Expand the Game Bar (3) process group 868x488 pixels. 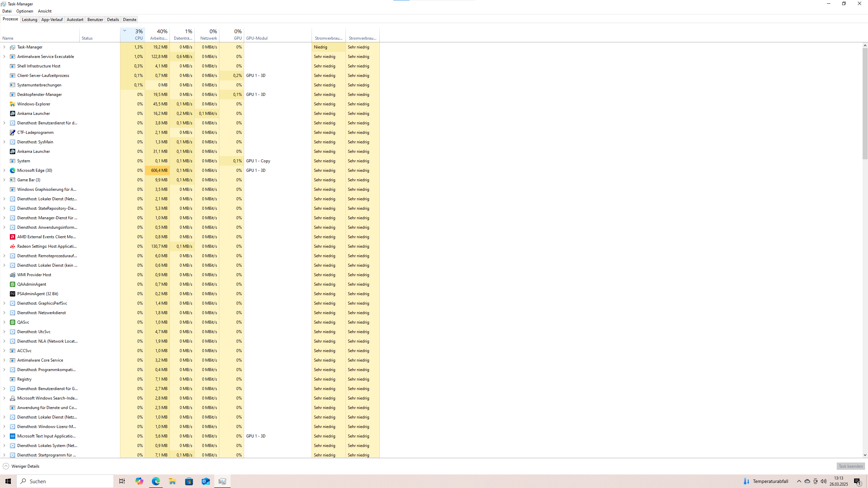(4, 180)
